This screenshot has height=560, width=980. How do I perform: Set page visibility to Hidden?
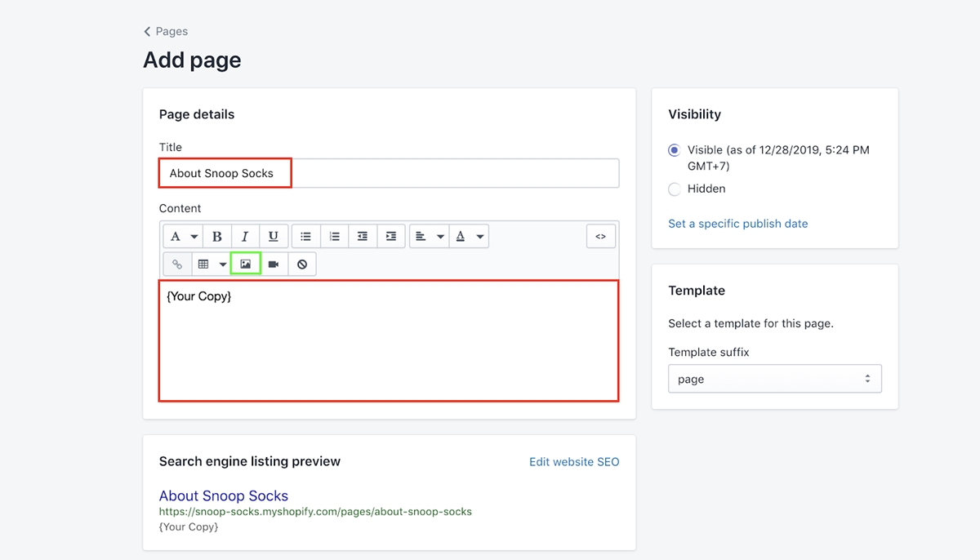click(x=674, y=189)
